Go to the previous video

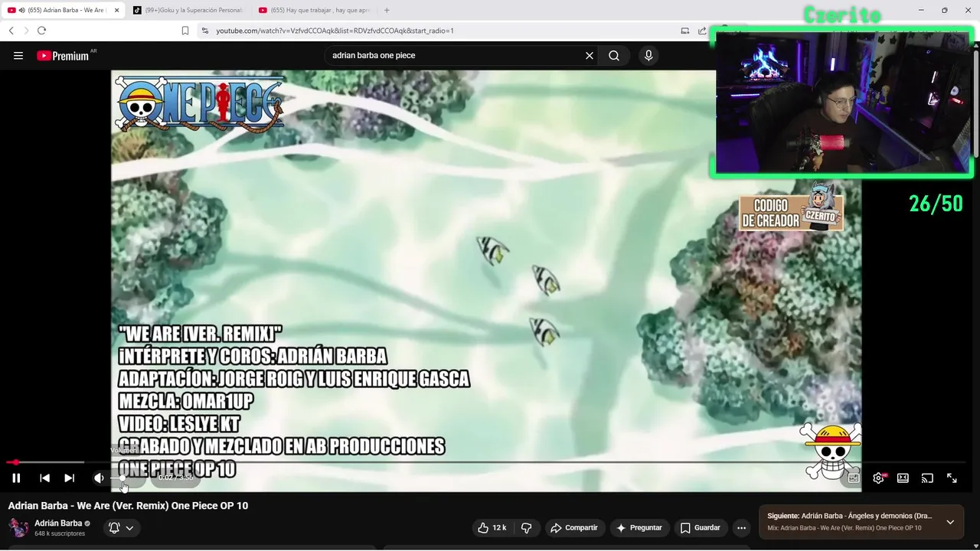click(x=44, y=478)
